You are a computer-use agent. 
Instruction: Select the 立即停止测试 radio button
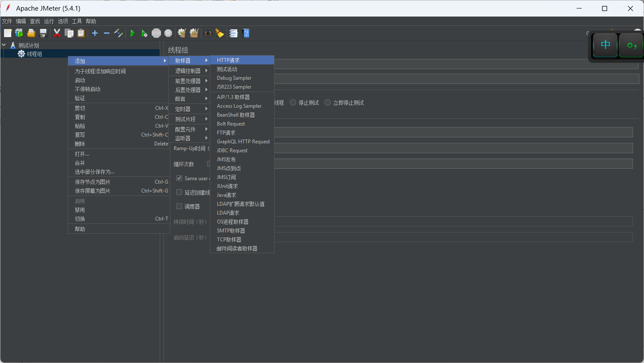coord(328,103)
